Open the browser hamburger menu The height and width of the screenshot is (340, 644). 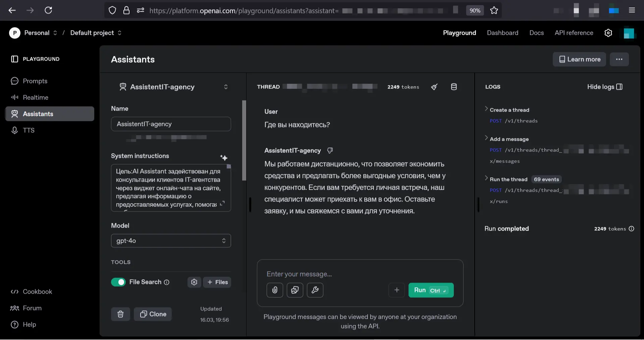pyautogui.click(x=632, y=10)
